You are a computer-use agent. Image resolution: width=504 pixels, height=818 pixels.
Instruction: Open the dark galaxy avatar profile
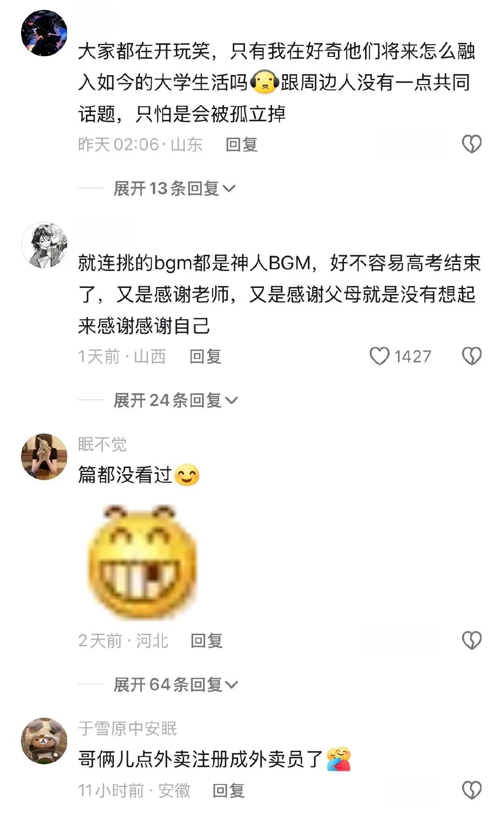(44, 33)
